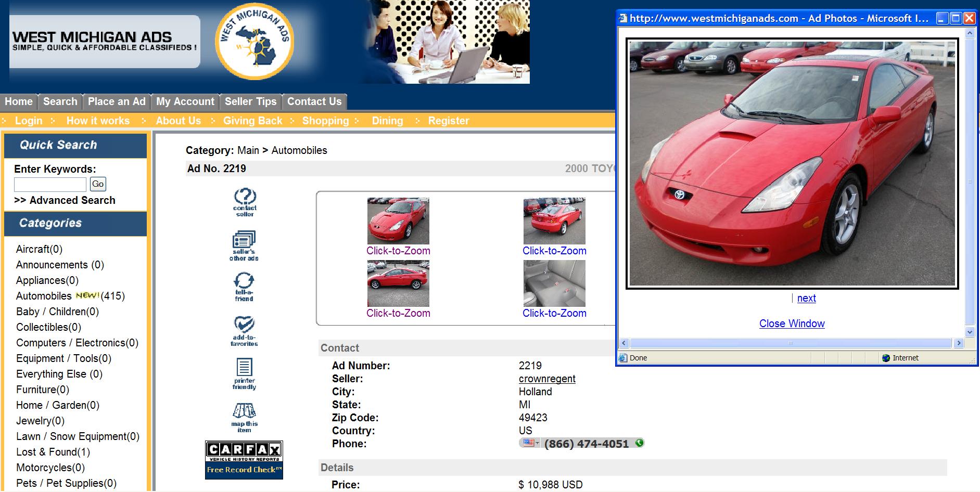
Task: Zoom the front-view red car thumbnail
Action: (398, 221)
